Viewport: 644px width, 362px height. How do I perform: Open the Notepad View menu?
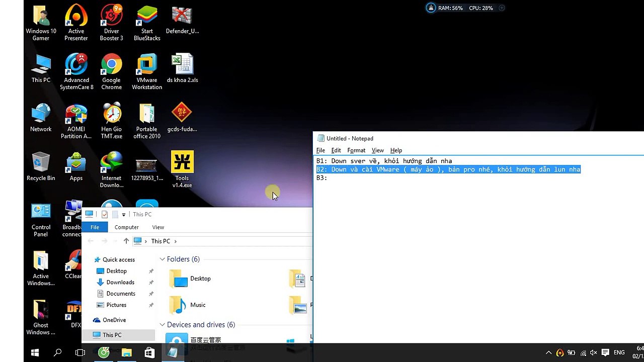377,150
